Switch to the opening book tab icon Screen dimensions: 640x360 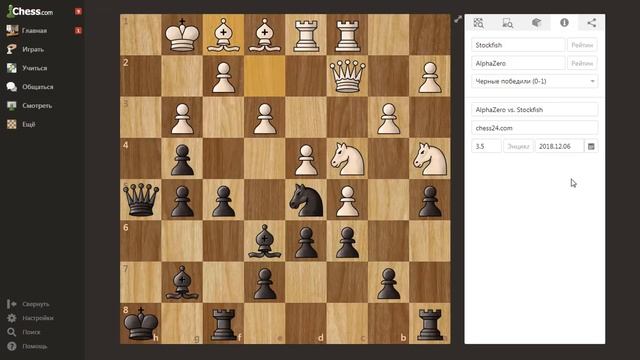click(536, 23)
